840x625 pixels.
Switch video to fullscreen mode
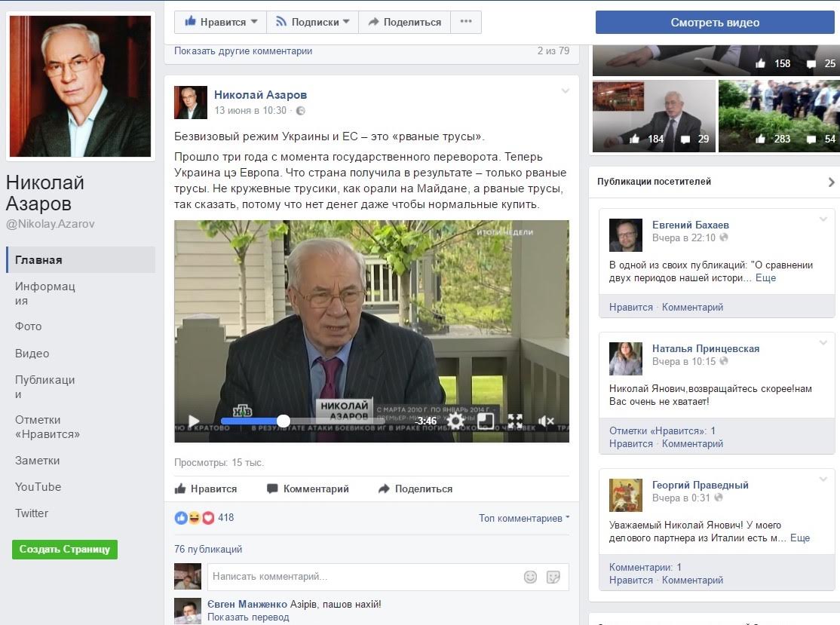point(515,421)
